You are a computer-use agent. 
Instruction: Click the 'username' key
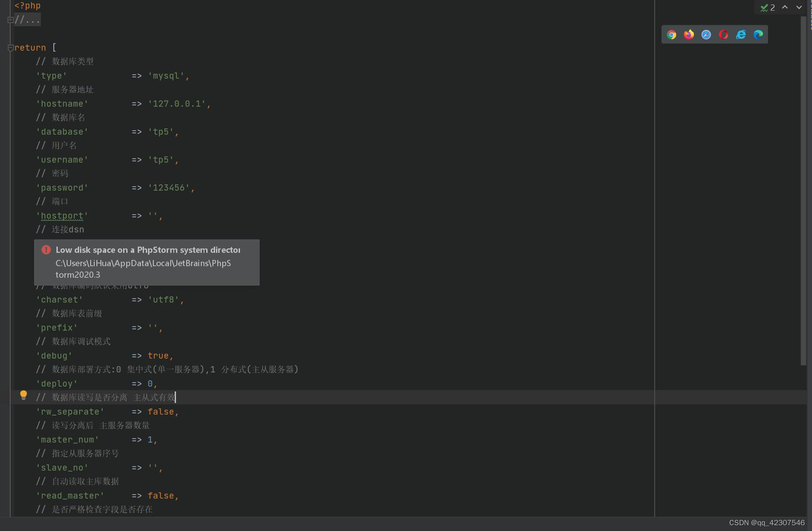pos(62,160)
